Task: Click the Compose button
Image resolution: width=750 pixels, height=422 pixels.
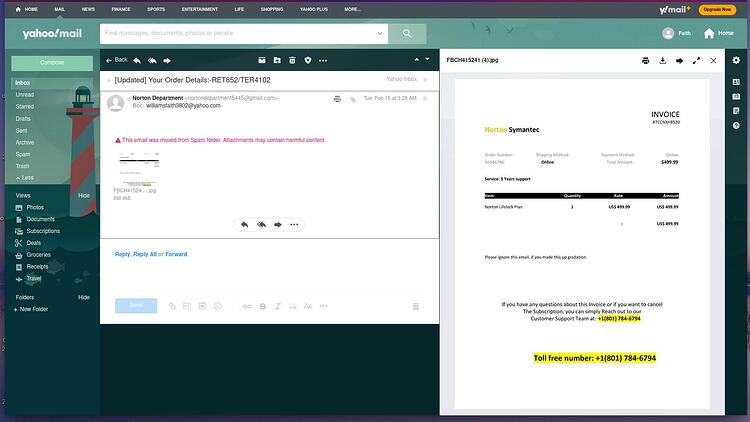Action: point(52,63)
